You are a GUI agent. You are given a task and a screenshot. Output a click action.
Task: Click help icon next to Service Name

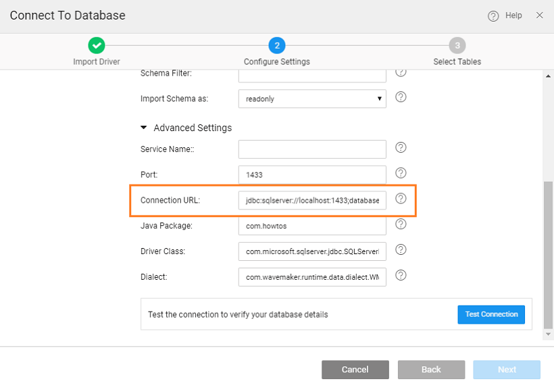coord(401,147)
